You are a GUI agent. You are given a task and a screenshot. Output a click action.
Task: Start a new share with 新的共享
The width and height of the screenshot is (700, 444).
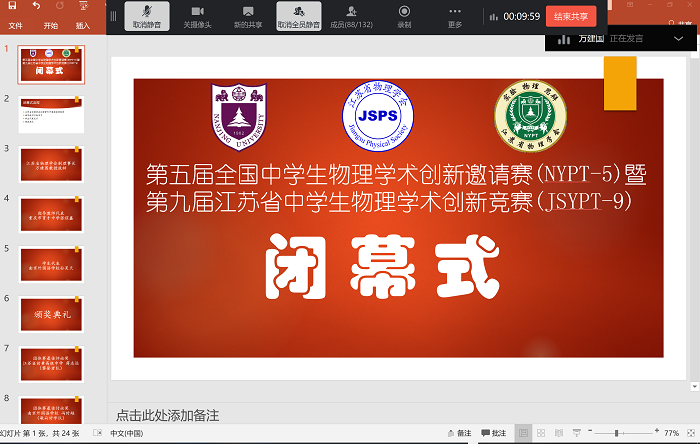[248, 16]
